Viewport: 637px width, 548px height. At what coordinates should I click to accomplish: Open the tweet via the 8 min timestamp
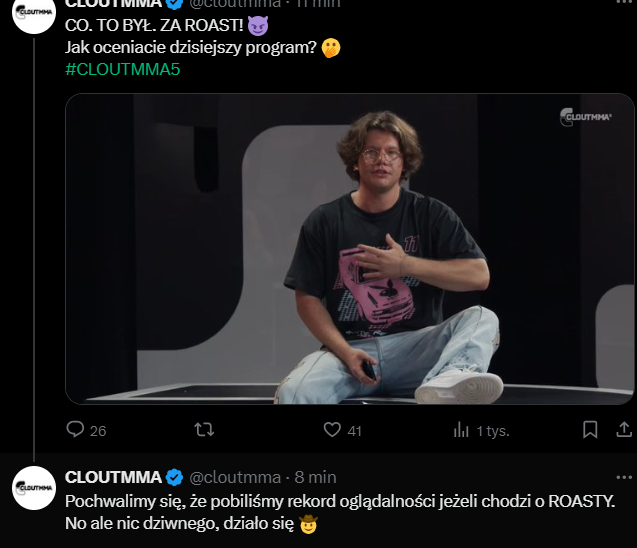(x=315, y=476)
